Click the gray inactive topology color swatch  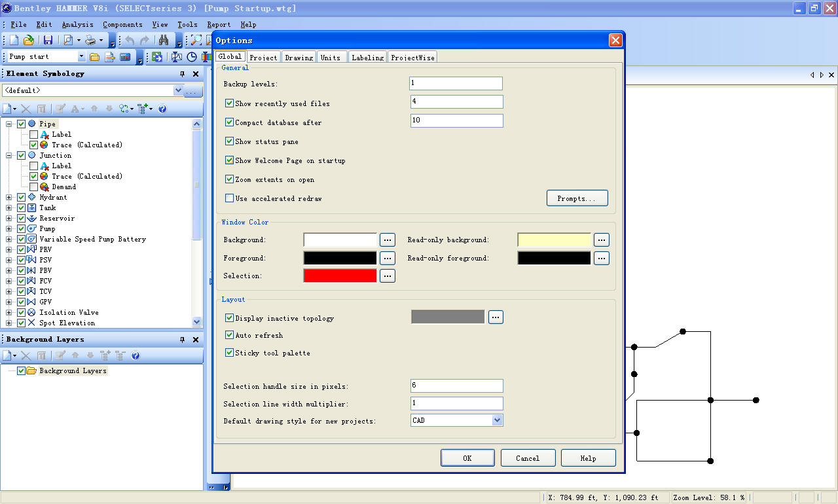pyautogui.click(x=448, y=317)
